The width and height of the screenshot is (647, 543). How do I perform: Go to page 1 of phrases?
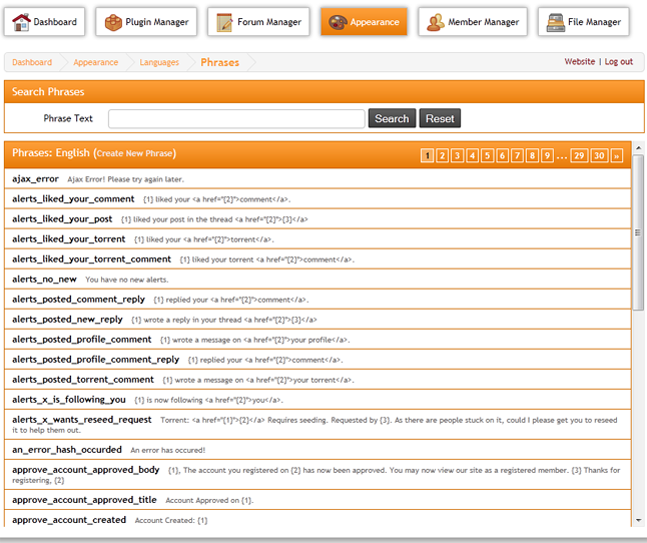(427, 156)
